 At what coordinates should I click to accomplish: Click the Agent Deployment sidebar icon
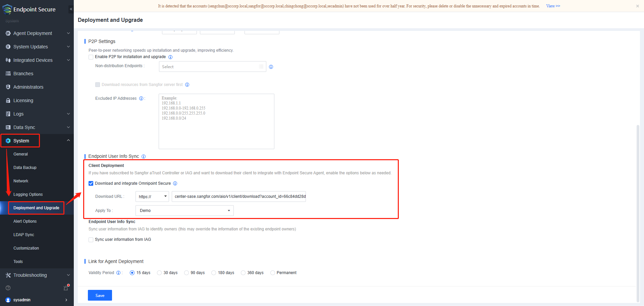pyautogui.click(x=8, y=33)
